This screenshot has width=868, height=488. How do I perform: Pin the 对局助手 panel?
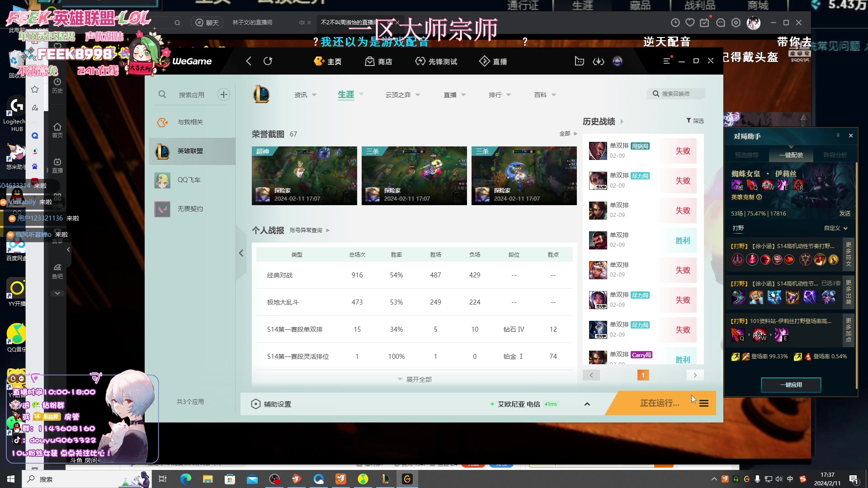click(838, 136)
